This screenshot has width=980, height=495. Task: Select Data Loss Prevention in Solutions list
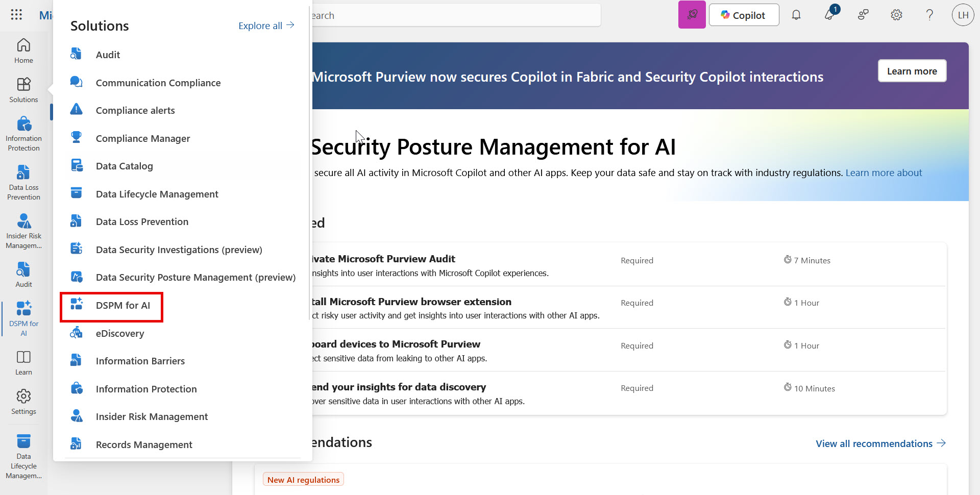(x=142, y=221)
